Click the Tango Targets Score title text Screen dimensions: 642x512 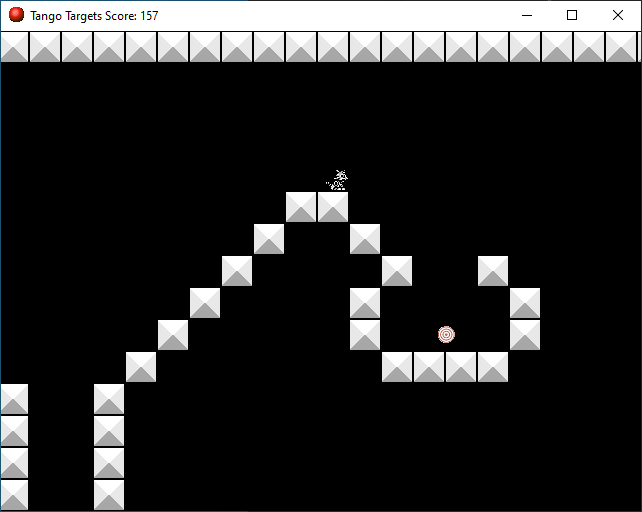[94, 16]
